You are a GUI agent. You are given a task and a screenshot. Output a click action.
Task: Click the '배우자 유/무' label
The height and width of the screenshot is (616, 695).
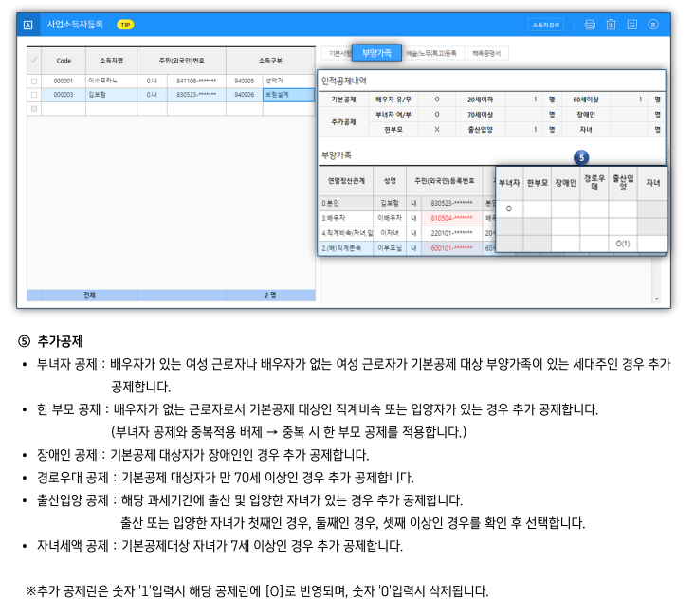[393, 100]
